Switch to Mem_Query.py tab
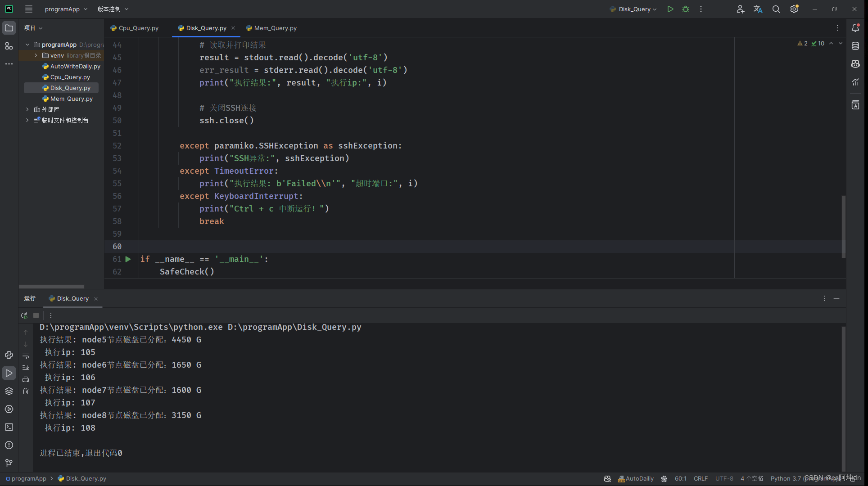The image size is (868, 486). point(276,28)
